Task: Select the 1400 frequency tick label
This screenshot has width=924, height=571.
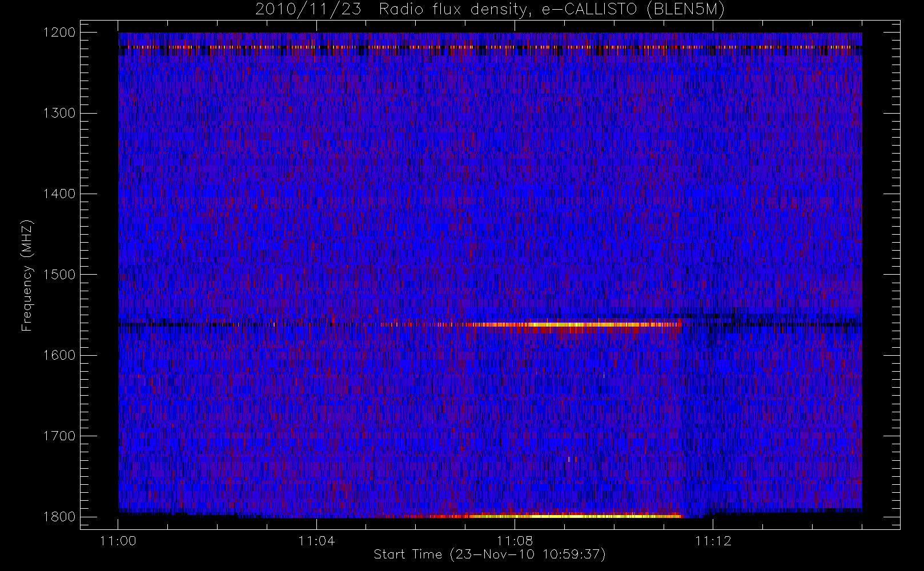Action: coord(59,194)
